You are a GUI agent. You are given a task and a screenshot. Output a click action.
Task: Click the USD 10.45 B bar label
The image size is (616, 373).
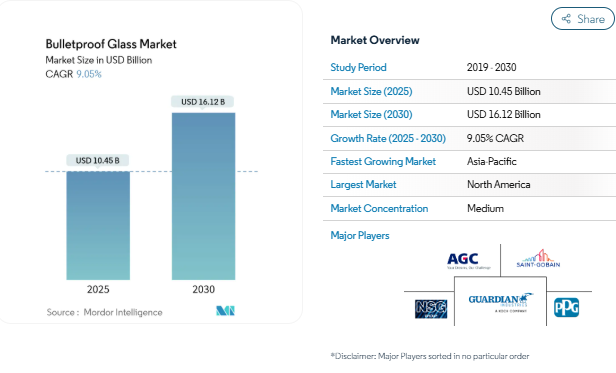(97, 160)
